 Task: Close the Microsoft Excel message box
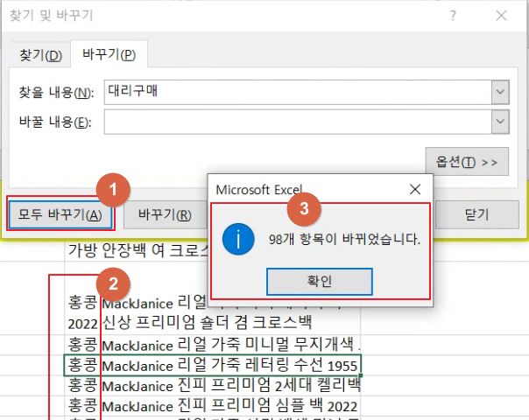pyautogui.click(x=415, y=190)
